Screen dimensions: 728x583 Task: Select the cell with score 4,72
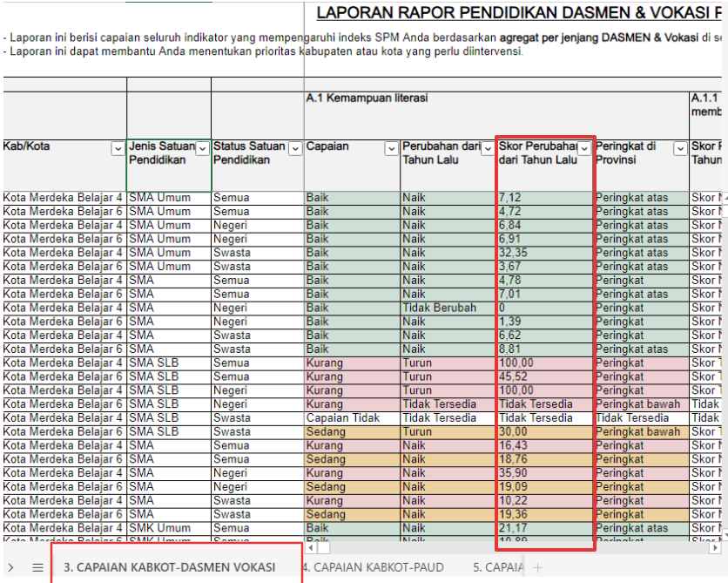click(x=545, y=212)
